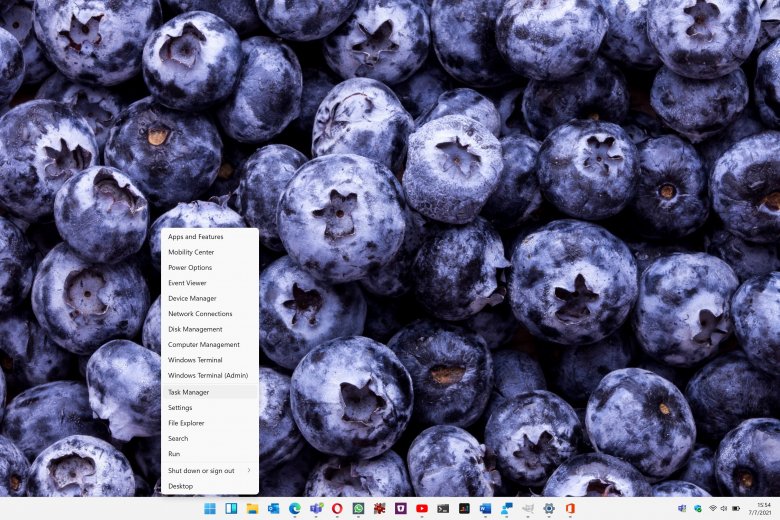Launch Opera browser from taskbar
The width and height of the screenshot is (780, 520).
point(337,509)
